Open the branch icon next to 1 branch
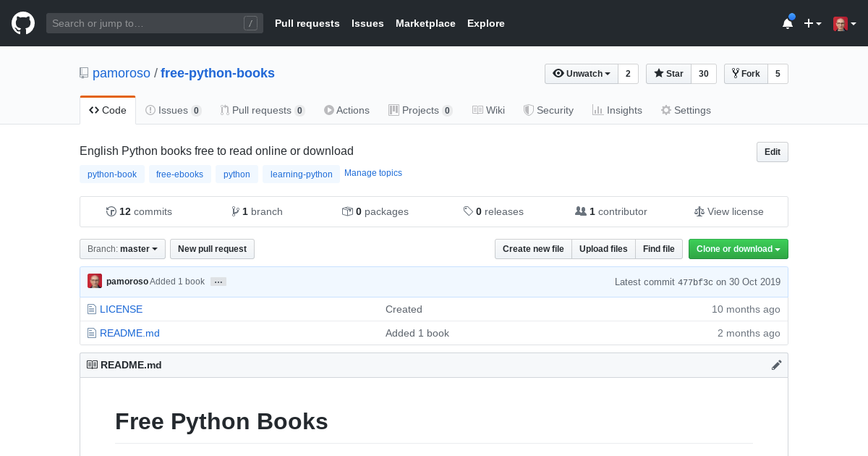This screenshot has width=868, height=456. pos(236,211)
